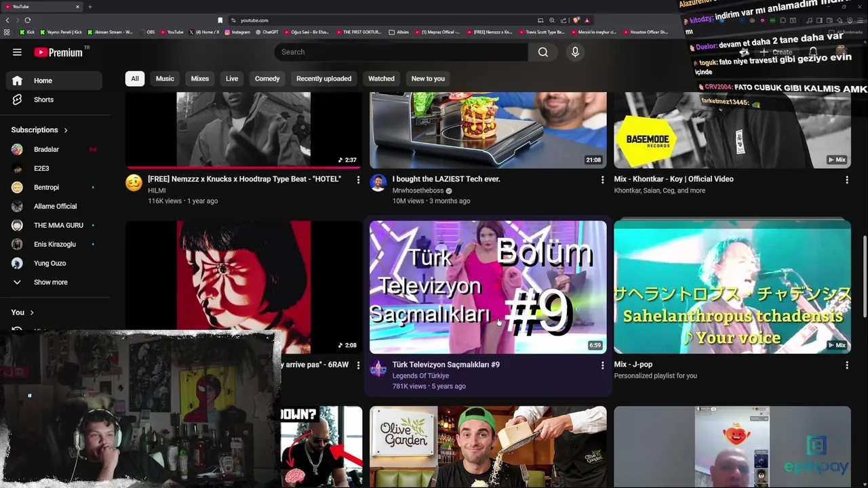
Task: Open ChatGPT bookmark
Action: [x=267, y=32]
